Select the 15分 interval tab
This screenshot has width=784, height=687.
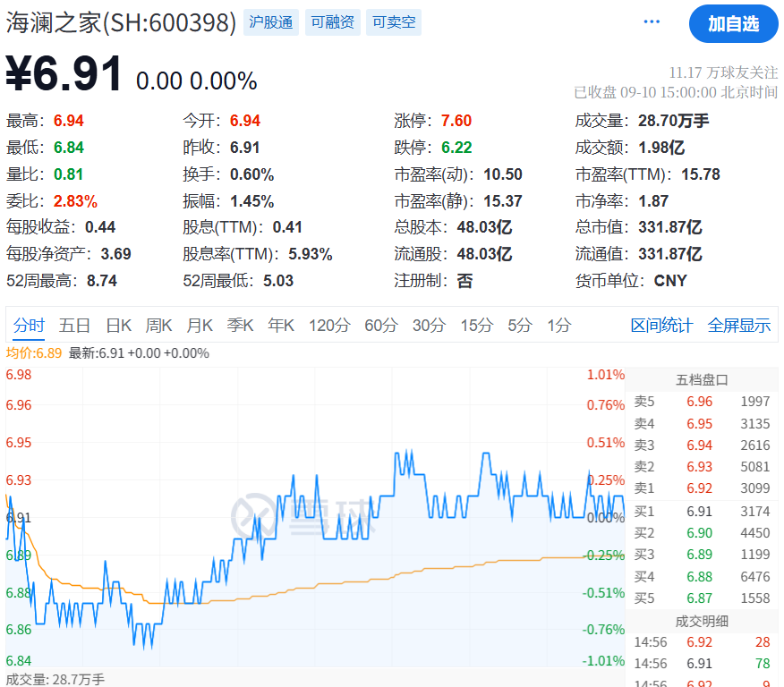477,325
